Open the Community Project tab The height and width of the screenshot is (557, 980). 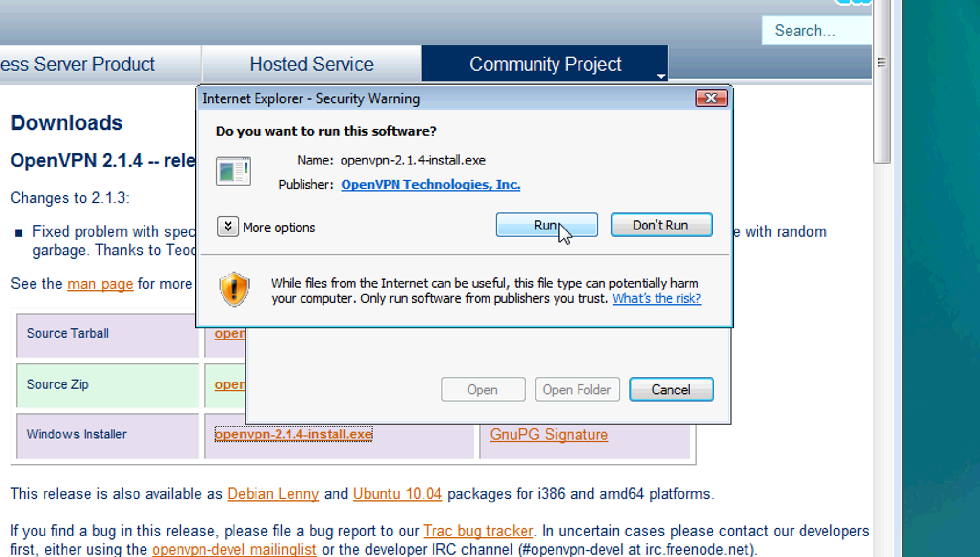545,64
